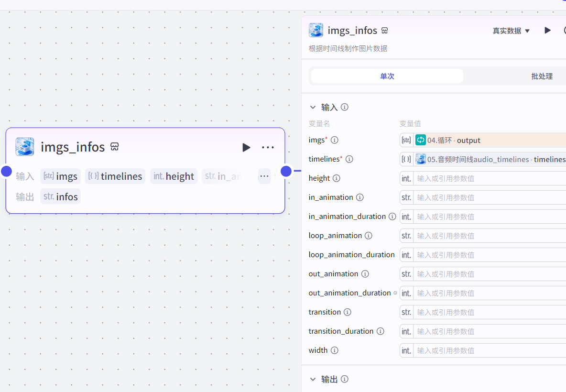Click the height input chip on the card
The width and height of the screenshot is (566, 392).
[174, 176]
